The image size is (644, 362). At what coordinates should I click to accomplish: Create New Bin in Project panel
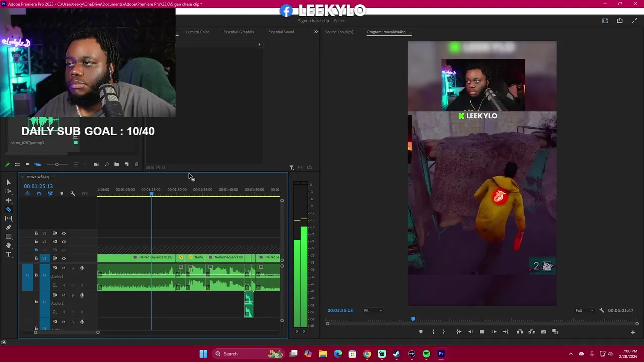[116, 164]
